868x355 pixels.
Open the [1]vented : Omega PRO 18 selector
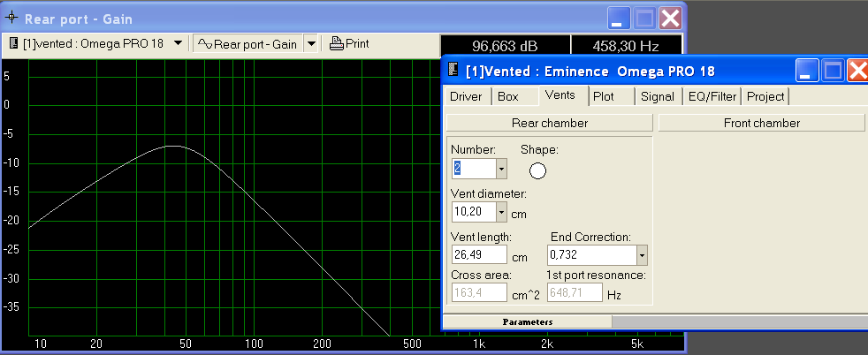[96, 43]
